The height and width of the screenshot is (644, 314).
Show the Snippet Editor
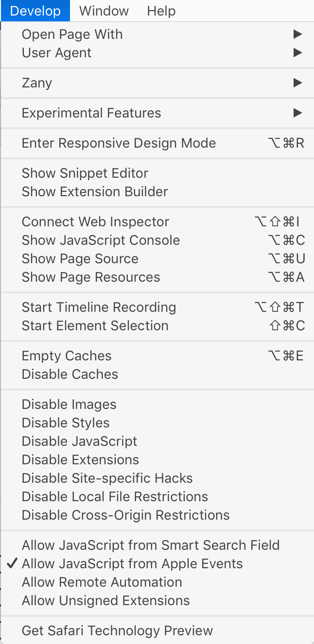click(85, 173)
